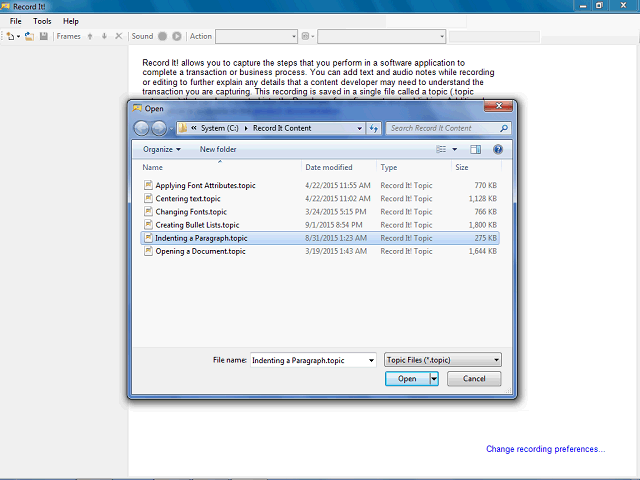The width and height of the screenshot is (640, 480).
Task: Click the refresh button beside address bar
Action: 373,128
